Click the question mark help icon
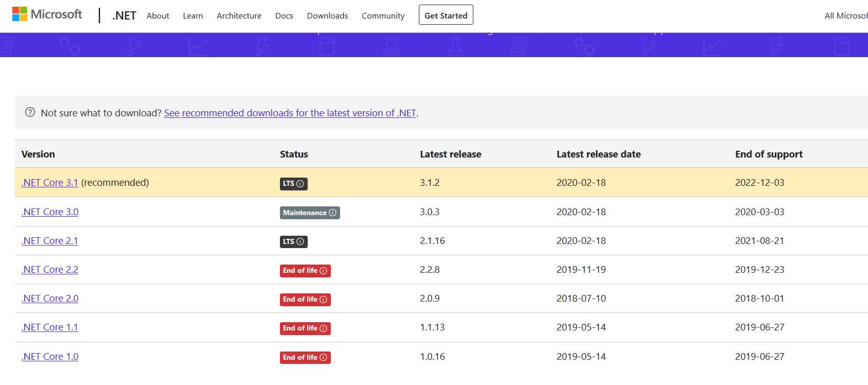 (x=30, y=112)
